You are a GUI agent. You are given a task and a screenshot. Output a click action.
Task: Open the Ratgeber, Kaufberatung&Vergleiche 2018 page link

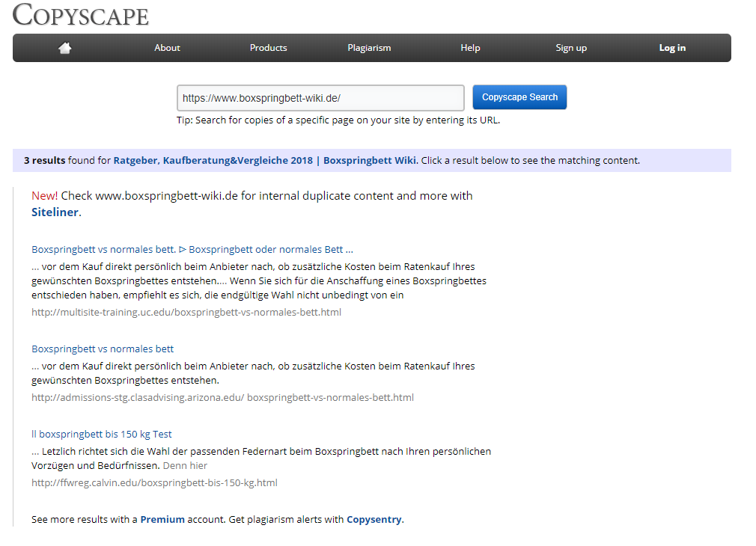click(265, 161)
